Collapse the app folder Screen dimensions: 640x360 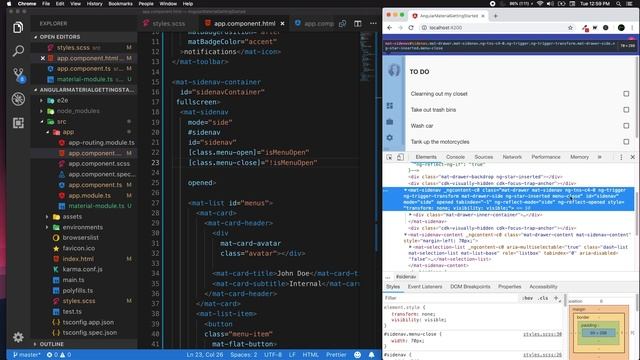(47, 132)
